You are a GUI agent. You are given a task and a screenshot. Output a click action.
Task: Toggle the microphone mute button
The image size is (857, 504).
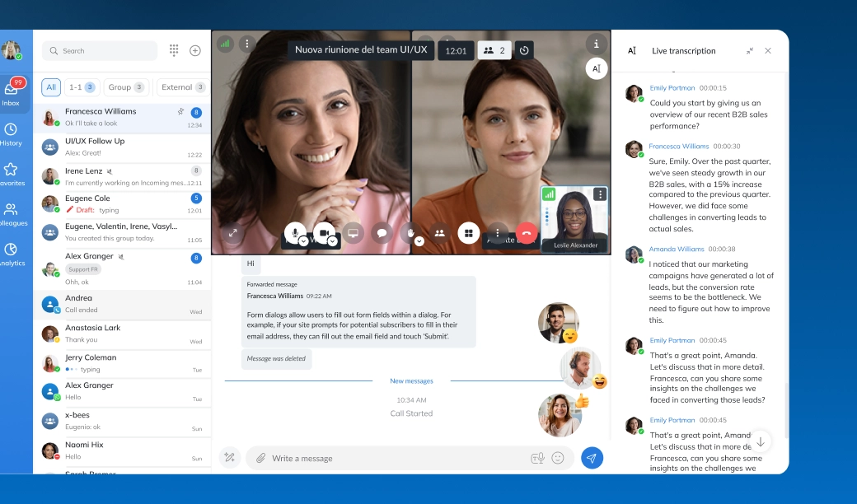[x=294, y=232]
